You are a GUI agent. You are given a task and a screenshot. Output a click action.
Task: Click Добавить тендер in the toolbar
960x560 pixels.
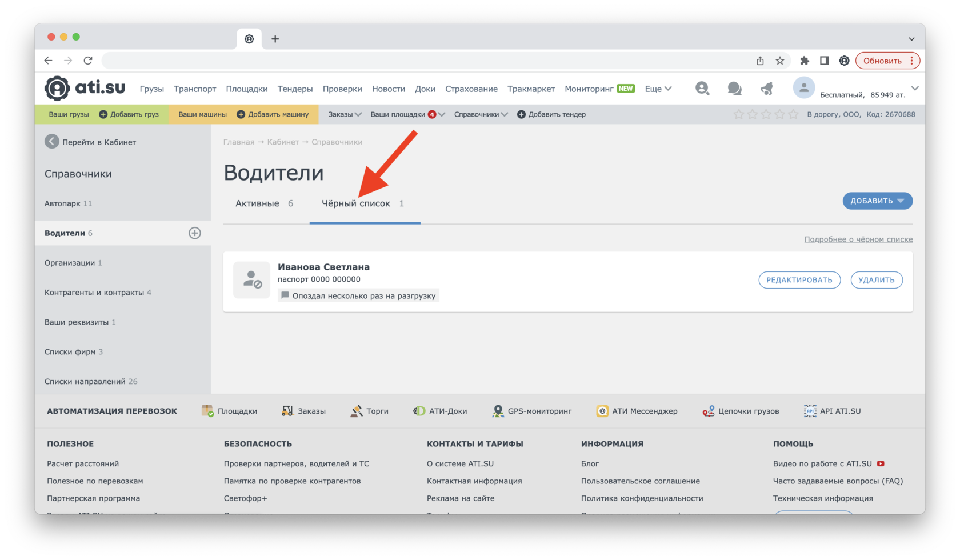tap(551, 114)
